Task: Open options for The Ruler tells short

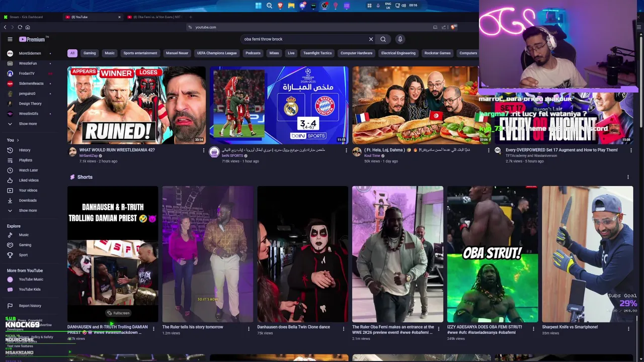Action: (x=249, y=329)
